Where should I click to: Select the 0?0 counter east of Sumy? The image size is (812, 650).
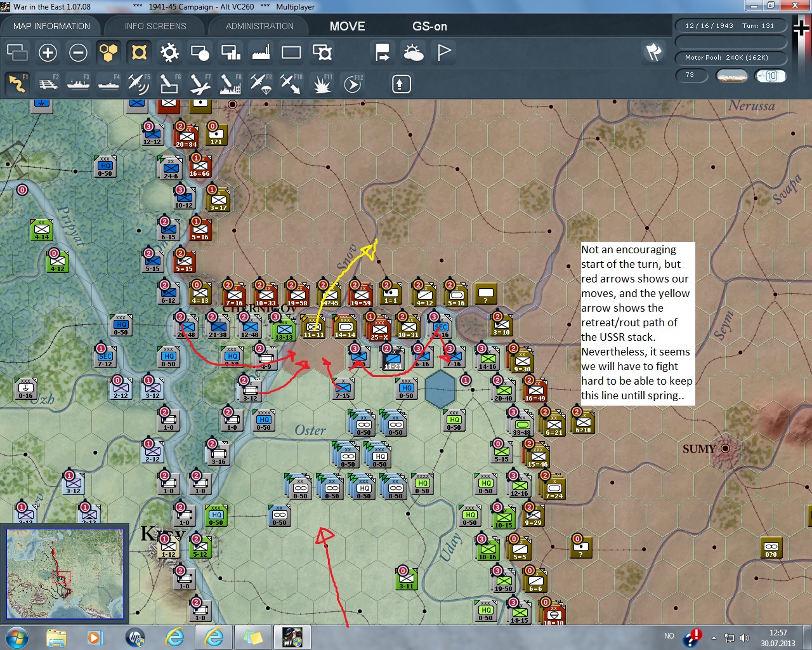771,548
